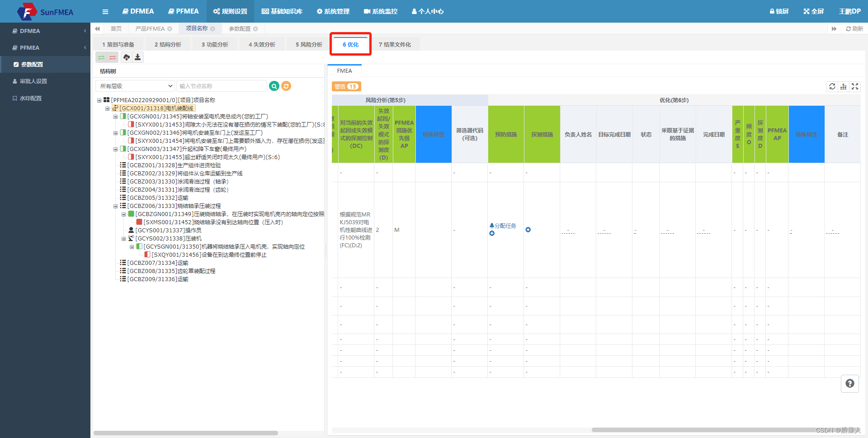Open the 规则设置 top menu

(231, 11)
